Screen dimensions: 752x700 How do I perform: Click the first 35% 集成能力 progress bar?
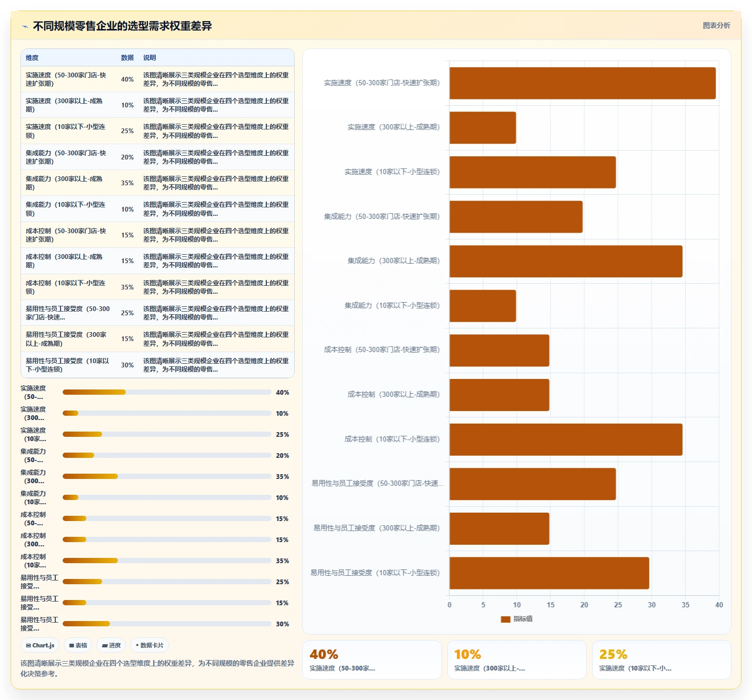(167, 476)
